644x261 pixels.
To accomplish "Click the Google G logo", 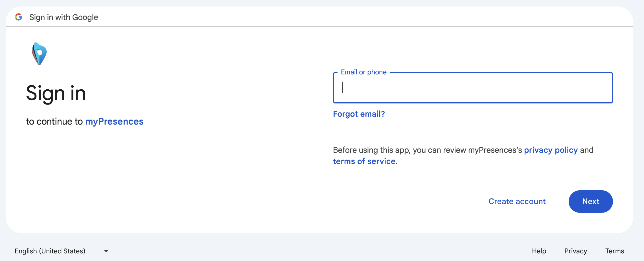I will tap(19, 17).
